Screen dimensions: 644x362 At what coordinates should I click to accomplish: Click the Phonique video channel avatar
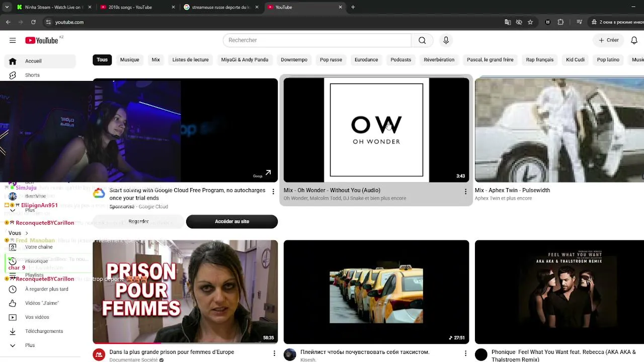481,355
